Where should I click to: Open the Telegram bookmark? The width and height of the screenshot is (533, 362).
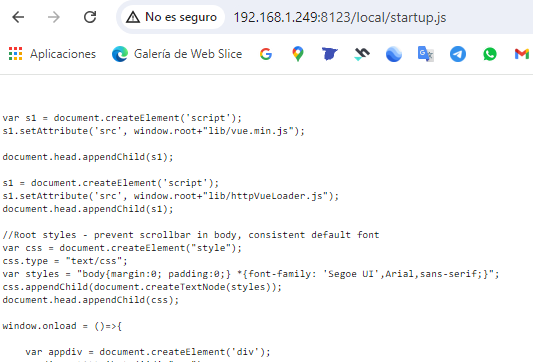click(458, 54)
